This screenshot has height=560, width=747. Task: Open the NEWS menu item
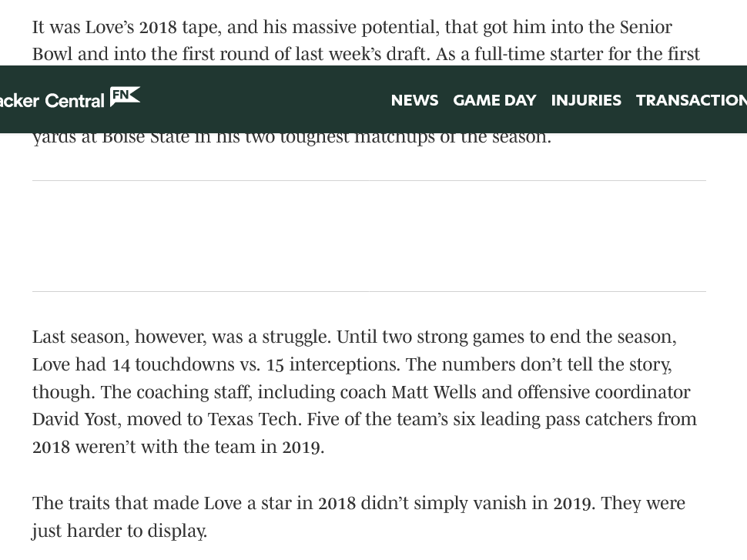point(414,100)
